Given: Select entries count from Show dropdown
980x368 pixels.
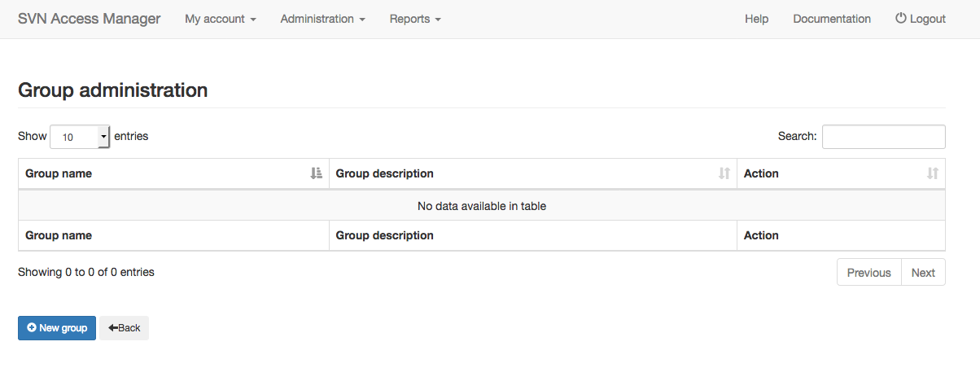Looking at the screenshot, I should (x=80, y=137).
